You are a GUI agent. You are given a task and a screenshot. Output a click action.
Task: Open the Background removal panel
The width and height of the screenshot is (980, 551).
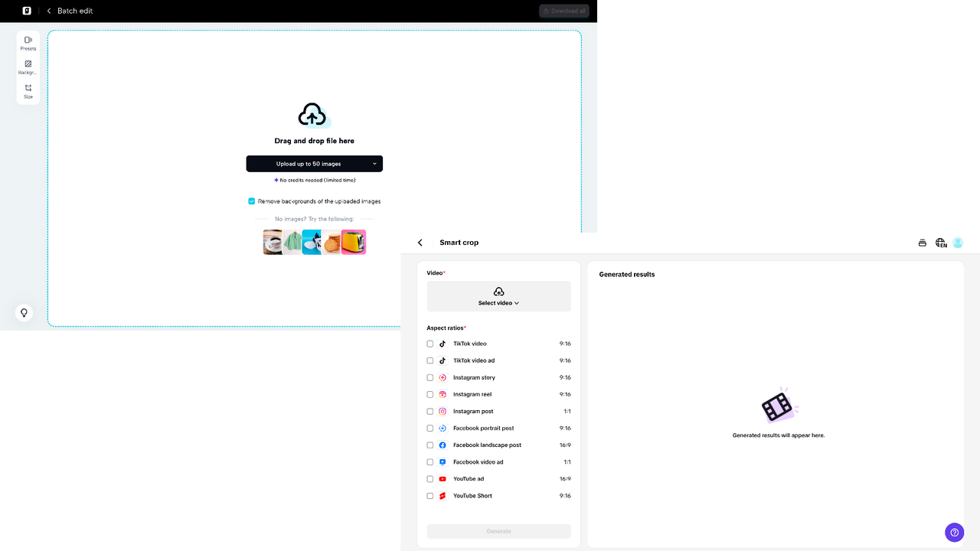(28, 67)
